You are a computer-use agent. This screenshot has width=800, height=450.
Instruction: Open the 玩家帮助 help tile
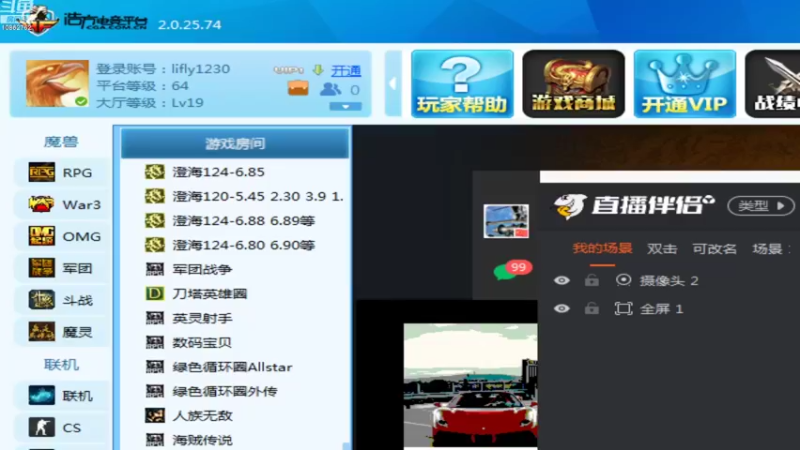click(462, 84)
